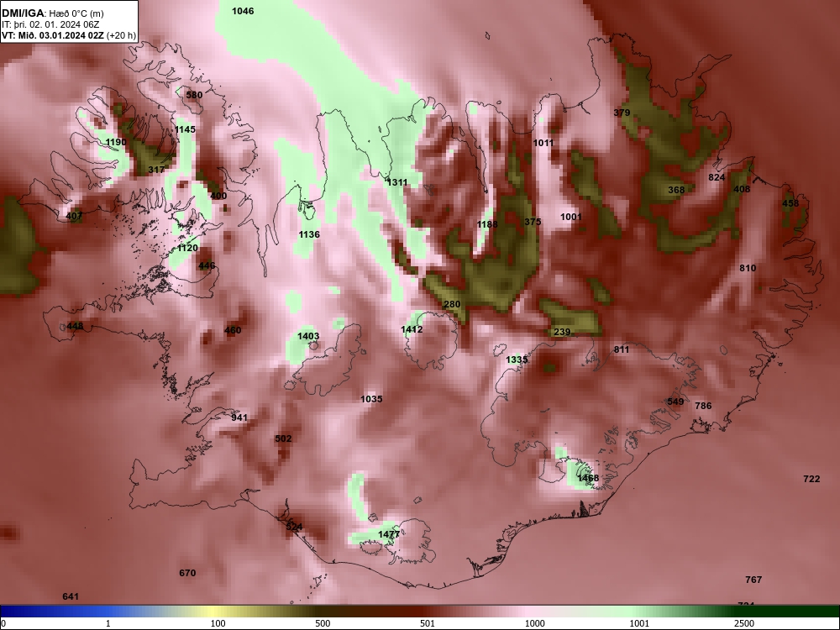
Task: Pick the yellow section of the color scale
Action: [x=214, y=612]
